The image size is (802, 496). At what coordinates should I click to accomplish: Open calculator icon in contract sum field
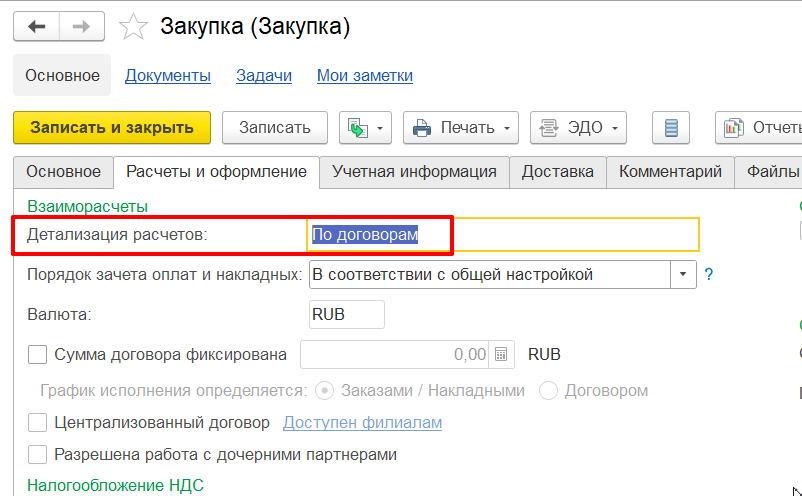pos(502,354)
